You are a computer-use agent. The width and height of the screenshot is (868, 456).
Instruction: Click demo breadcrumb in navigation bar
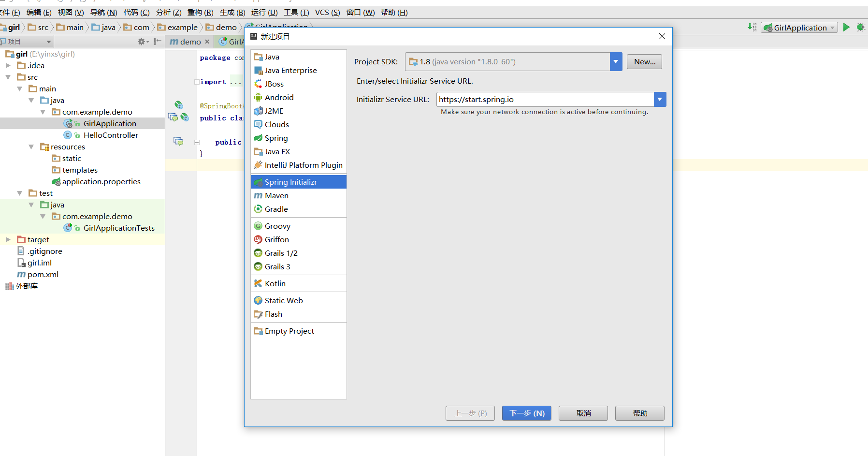coord(221,28)
